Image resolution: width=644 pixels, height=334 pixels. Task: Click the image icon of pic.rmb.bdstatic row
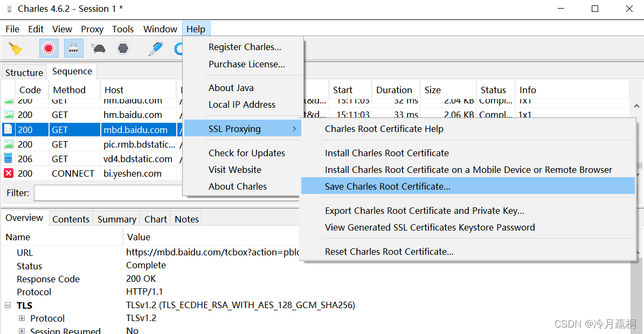(8, 144)
